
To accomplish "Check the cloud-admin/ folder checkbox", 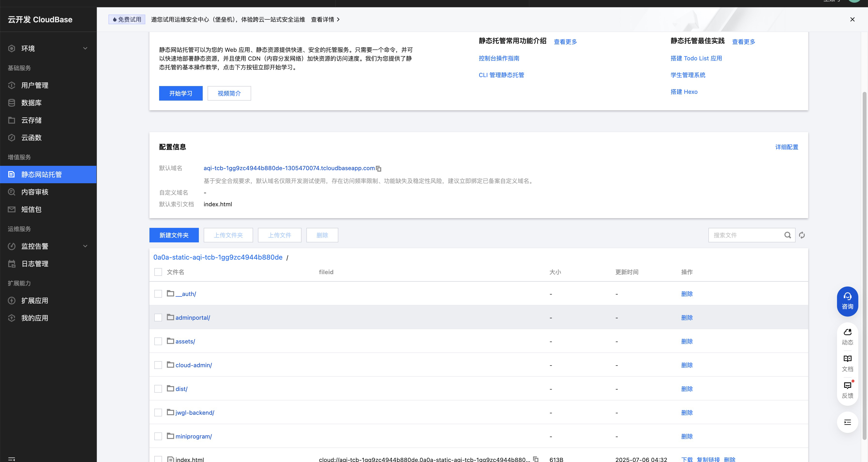I will pos(158,365).
